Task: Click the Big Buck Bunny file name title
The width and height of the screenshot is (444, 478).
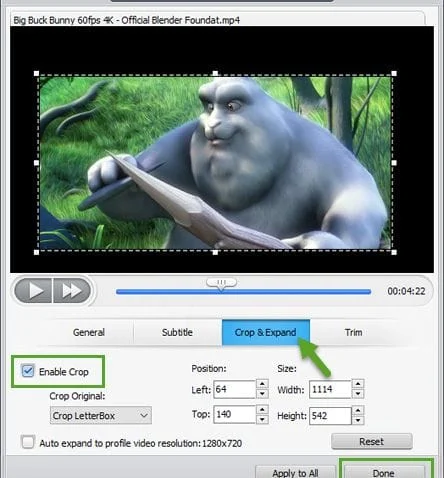Action: pos(126,20)
